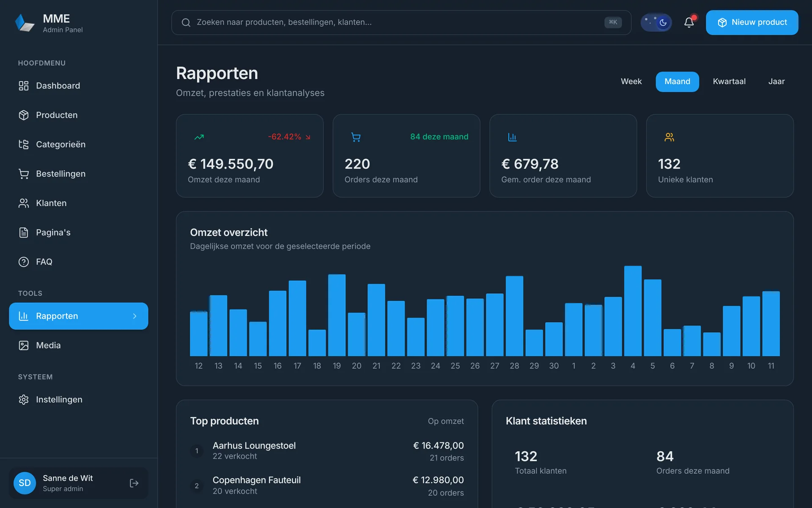812x508 pixels.
Task: Switch period to Week
Action: pos(631,82)
